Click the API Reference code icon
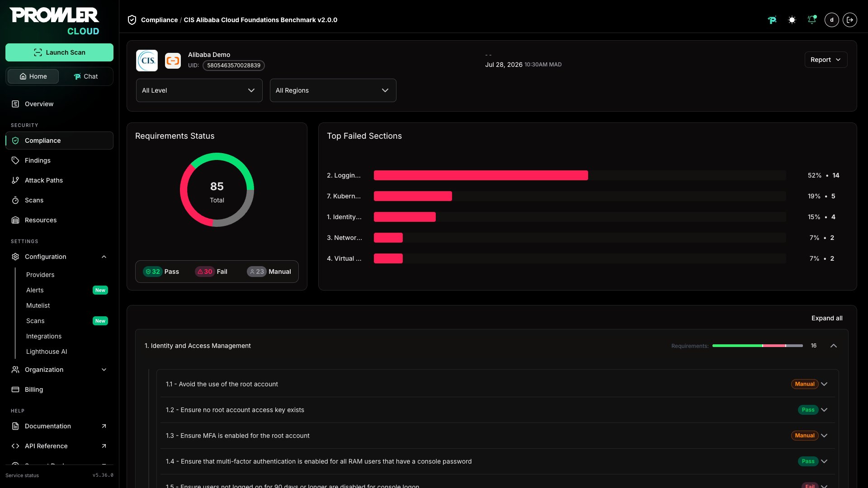868x488 pixels. (15, 446)
